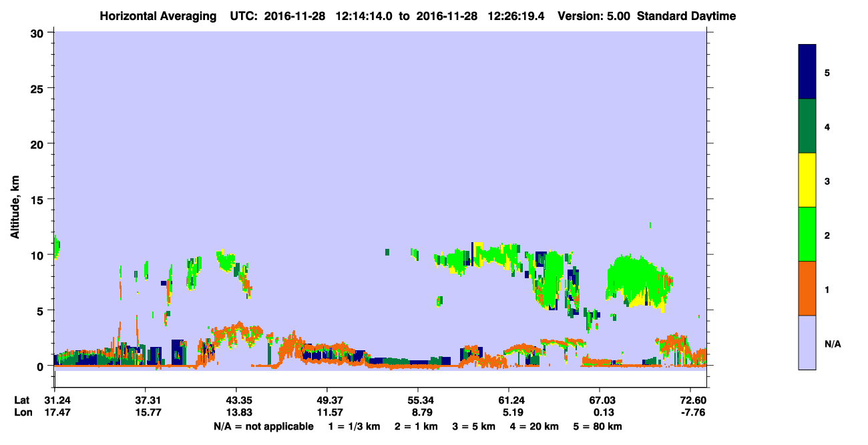The width and height of the screenshot is (868, 445).
Task: Click the colorbar 'N/A' label
Action: click(x=833, y=344)
